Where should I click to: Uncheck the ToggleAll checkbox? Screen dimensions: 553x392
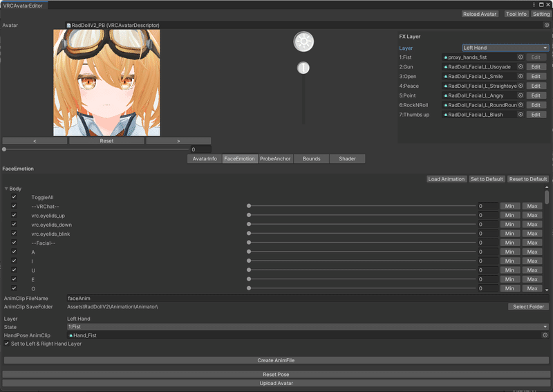pyautogui.click(x=14, y=197)
